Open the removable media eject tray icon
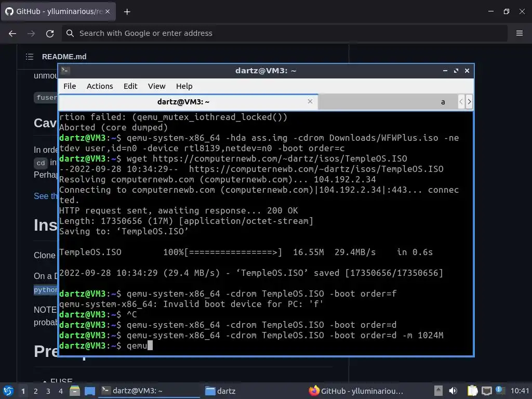532x399 pixels. (x=438, y=391)
